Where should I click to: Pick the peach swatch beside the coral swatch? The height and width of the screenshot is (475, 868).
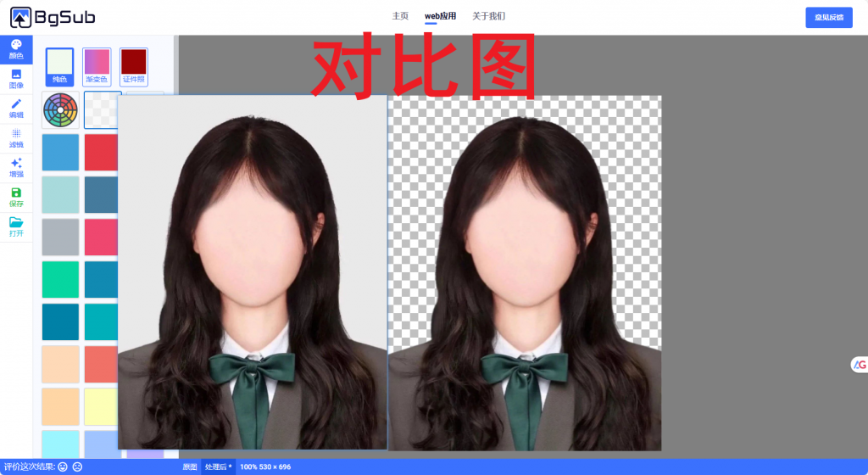(x=60, y=364)
